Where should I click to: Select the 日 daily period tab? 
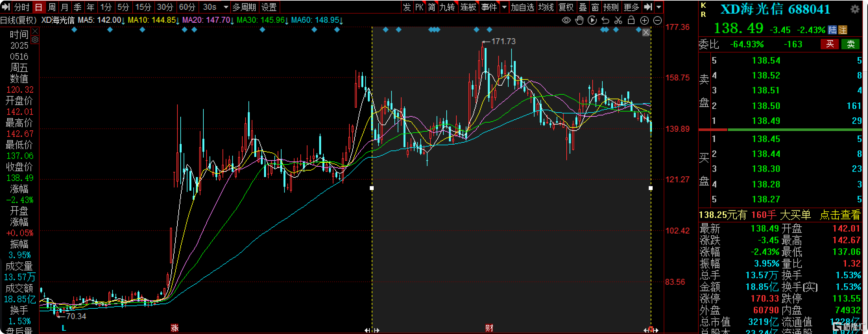39,7
